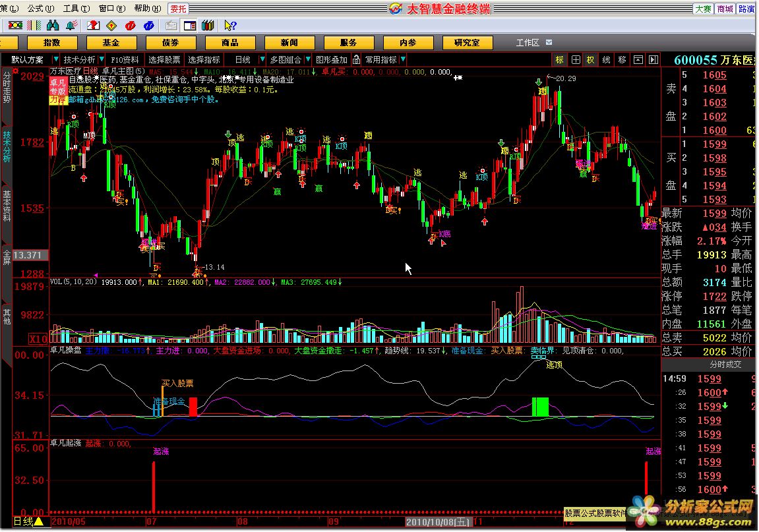Click the 2010/10/08 date marker on timeline
This screenshot has width=759, height=532.
tap(438, 522)
